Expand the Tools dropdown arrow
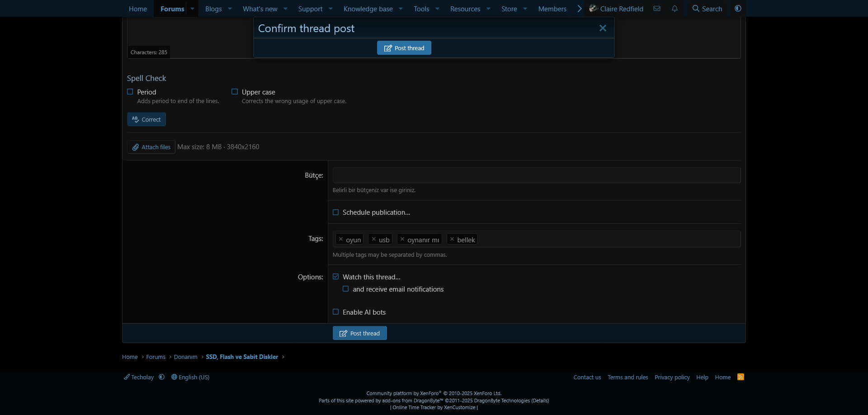Image resolution: width=868 pixels, height=415 pixels. tap(437, 9)
